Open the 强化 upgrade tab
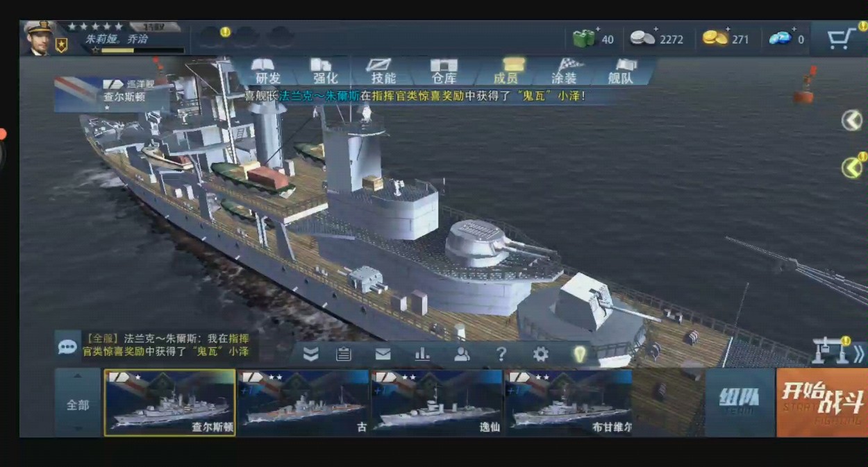Screen dimensions: 868x467 coord(325,71)
